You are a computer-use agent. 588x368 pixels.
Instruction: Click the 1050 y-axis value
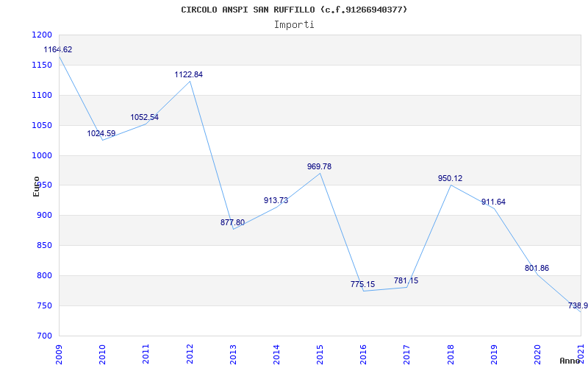click(x=42, y=125)
